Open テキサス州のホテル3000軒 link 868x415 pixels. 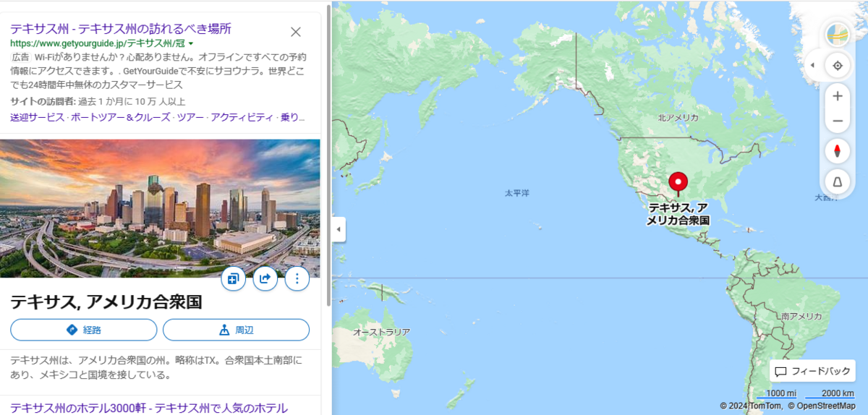(149, 407)
